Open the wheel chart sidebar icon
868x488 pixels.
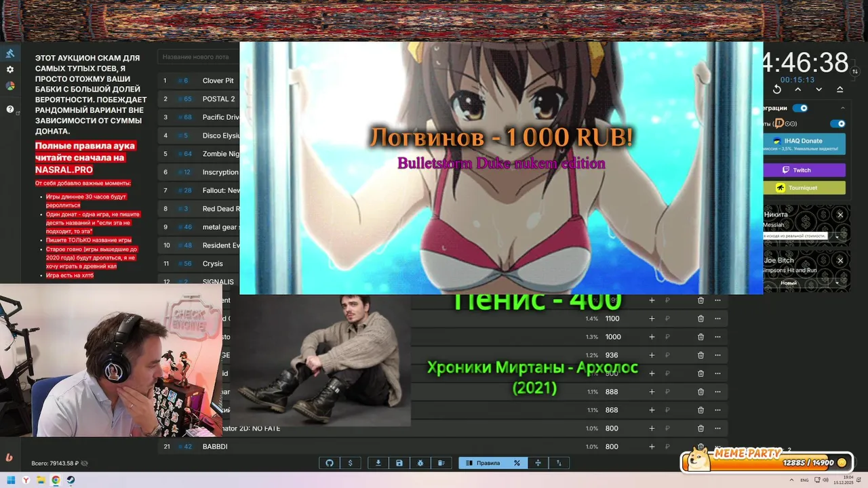coord(10,86)
